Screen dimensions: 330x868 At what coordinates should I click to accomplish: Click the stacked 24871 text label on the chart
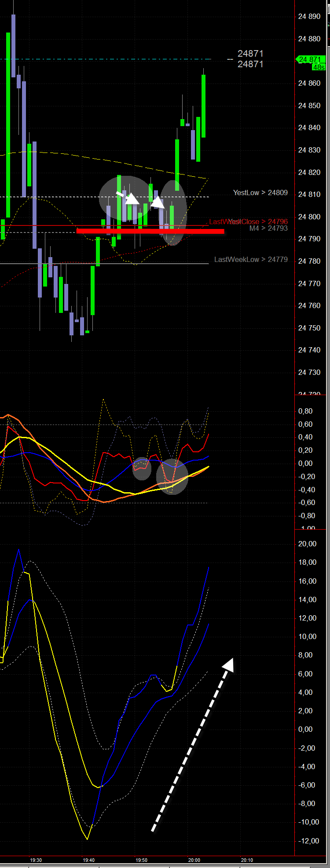click(250, 58)
